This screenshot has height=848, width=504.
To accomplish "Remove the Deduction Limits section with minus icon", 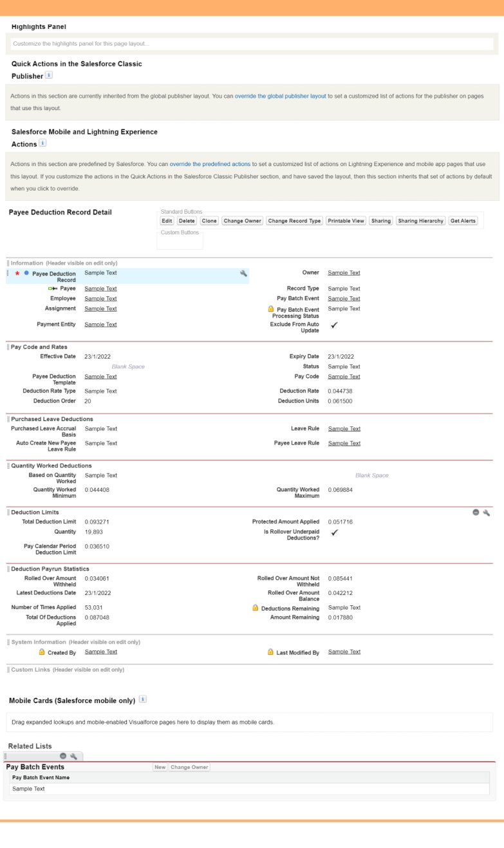I will 476,513.
